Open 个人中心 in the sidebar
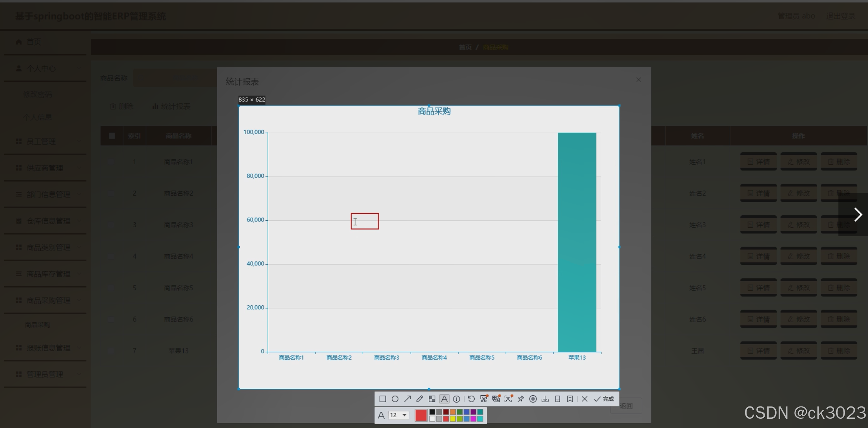Screen dimensions: 868x428 pos(42,68)
